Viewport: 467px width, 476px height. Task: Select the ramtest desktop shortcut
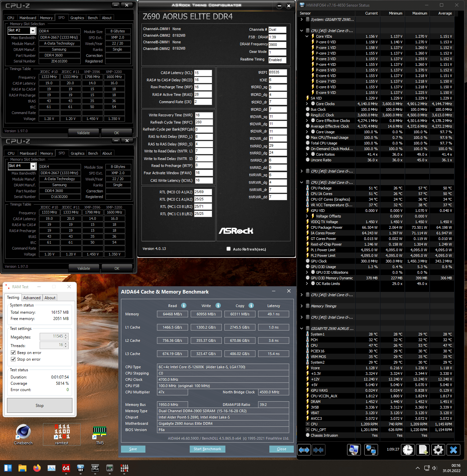pyautogui.click(x=62, y=434)
